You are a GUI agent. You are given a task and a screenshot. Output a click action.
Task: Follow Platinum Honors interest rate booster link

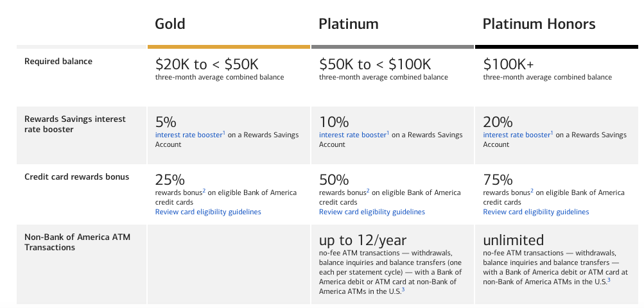coord(516,135)
